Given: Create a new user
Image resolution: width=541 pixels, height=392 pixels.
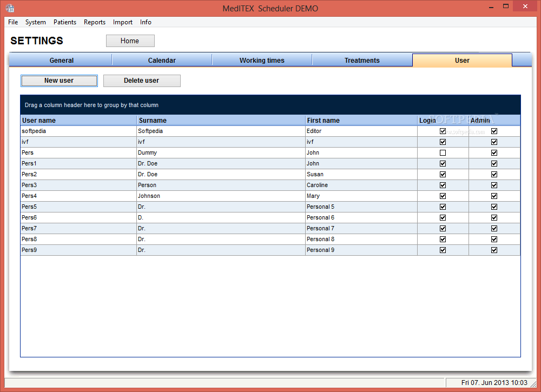Looking at the screenshot, I should pyautogui.click(x=59, y=81).
